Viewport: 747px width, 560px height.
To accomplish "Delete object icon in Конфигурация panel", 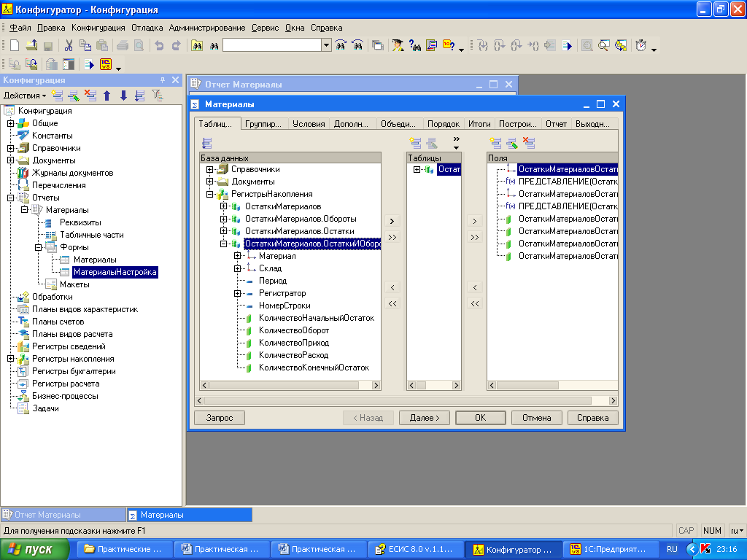I will 90,96.
